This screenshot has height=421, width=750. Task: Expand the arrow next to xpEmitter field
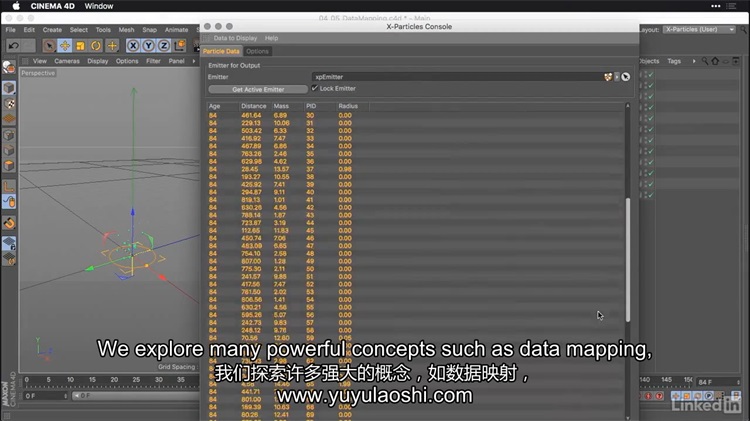(617, 77)
